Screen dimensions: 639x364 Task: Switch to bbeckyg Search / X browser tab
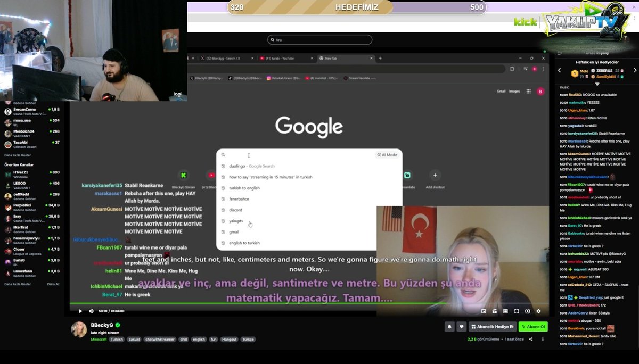tap(226, 58)
